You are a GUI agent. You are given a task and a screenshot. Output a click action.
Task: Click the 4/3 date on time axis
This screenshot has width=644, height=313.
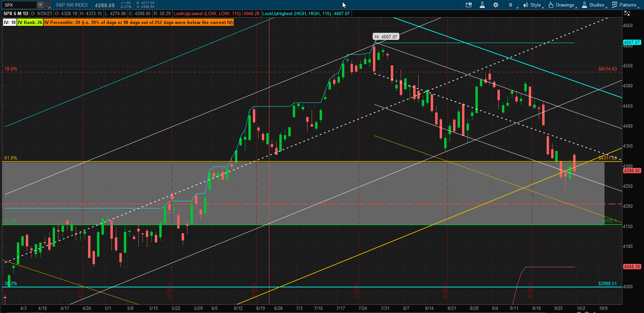pyautogui.click(x=23, y=308)
